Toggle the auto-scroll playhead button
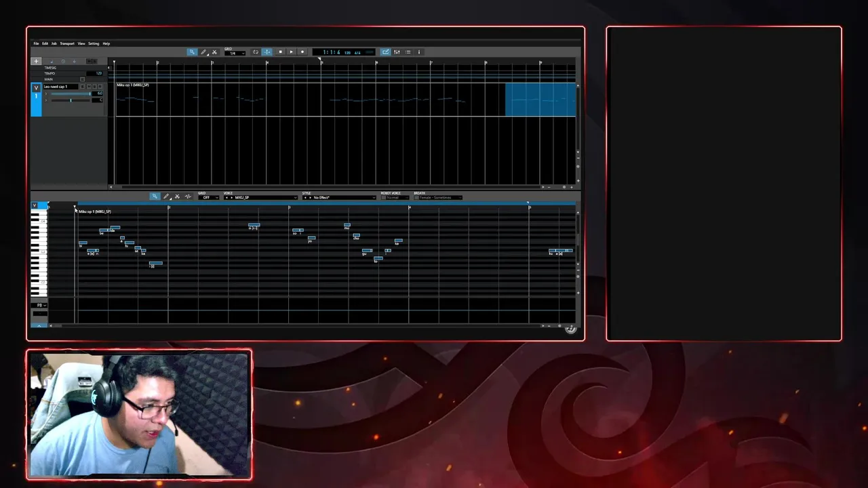Screen dimensions: 868x488 (x=267, y=52)
